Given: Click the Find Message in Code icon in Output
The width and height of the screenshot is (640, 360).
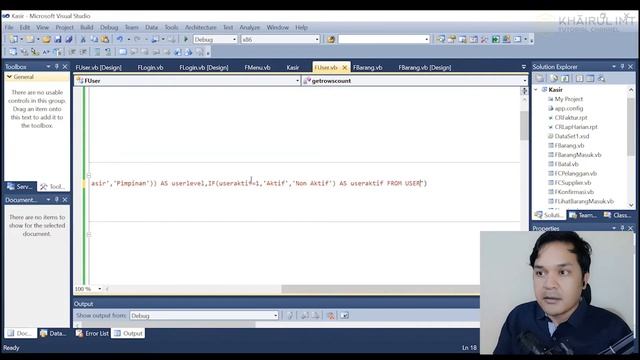Looking at the screenshot, I should [290, 316].
